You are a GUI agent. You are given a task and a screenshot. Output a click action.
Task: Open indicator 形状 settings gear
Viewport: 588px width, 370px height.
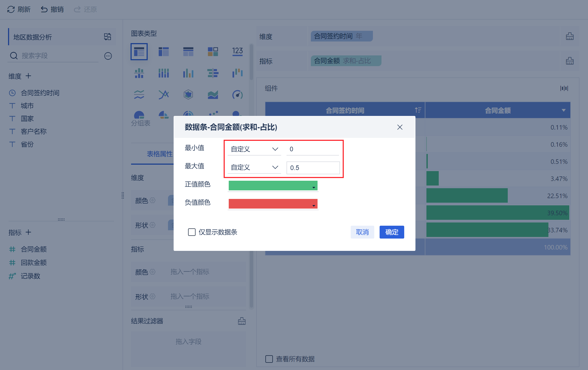152,296
